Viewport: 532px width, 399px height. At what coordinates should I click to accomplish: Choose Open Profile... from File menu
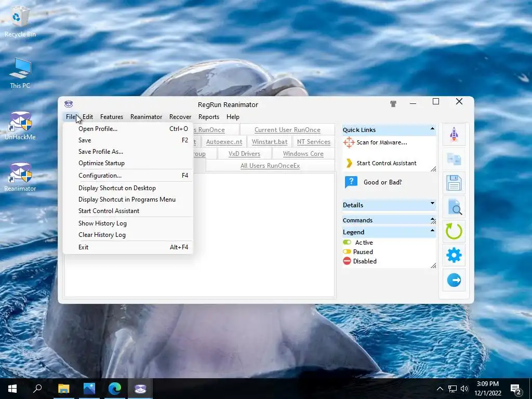point(128,129)
